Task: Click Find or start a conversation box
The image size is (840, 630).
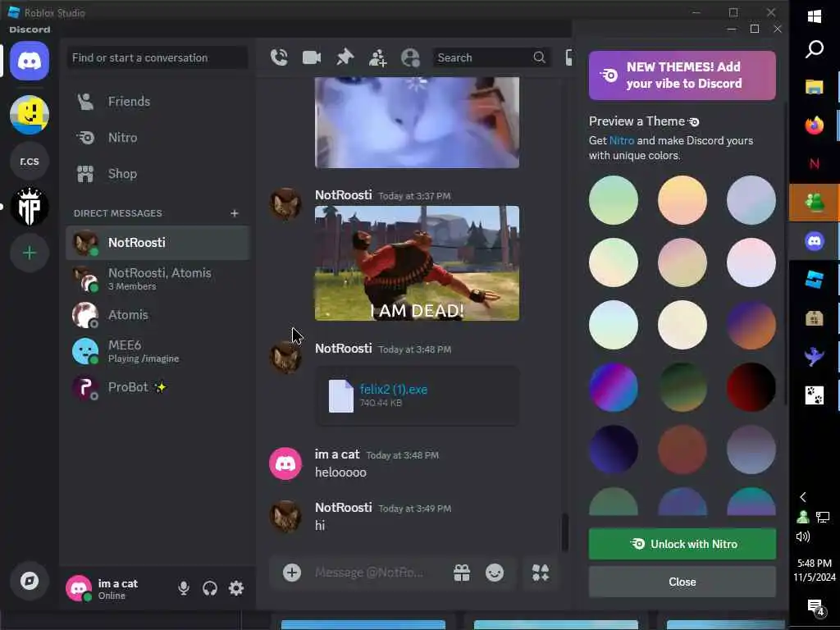Action: (157, 57)
